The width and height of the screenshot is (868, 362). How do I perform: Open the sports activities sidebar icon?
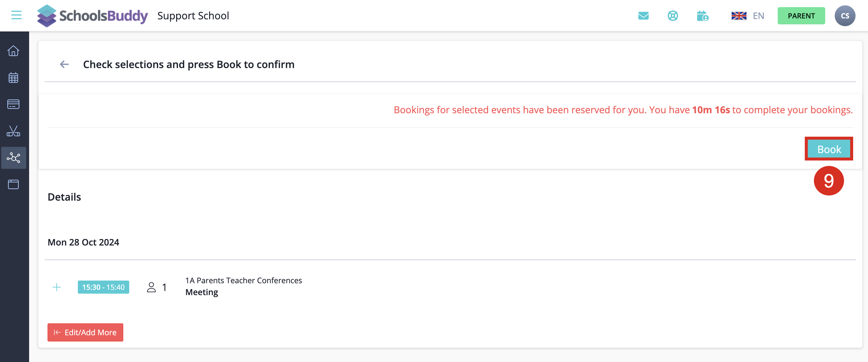[x=13, y=131]
